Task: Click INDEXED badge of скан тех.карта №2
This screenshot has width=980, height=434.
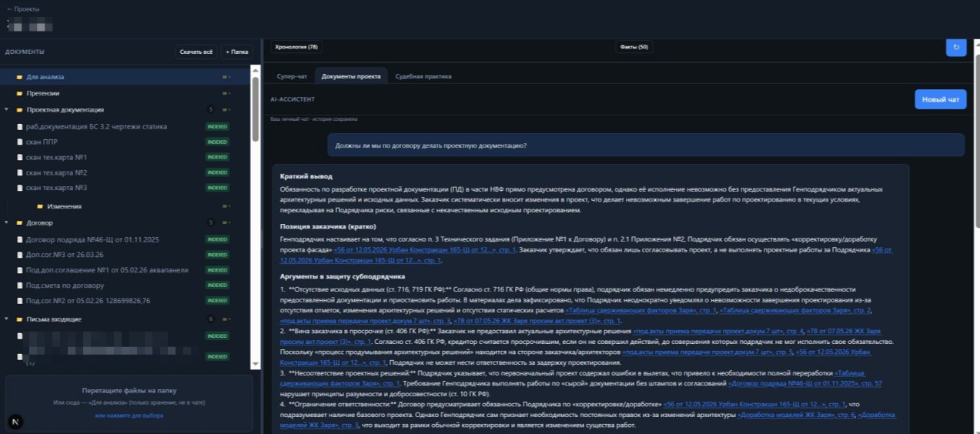Action: [x=217, y=172]
